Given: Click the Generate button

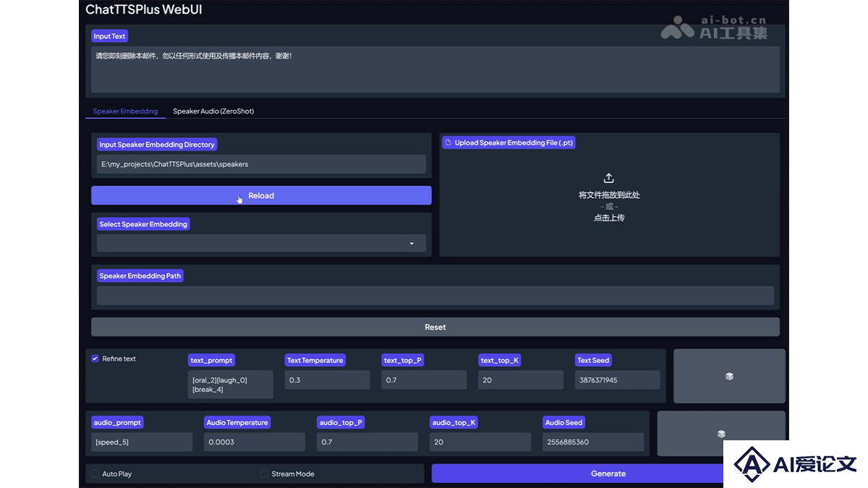Looking at the screenshot, I should [x=608, y=474].
